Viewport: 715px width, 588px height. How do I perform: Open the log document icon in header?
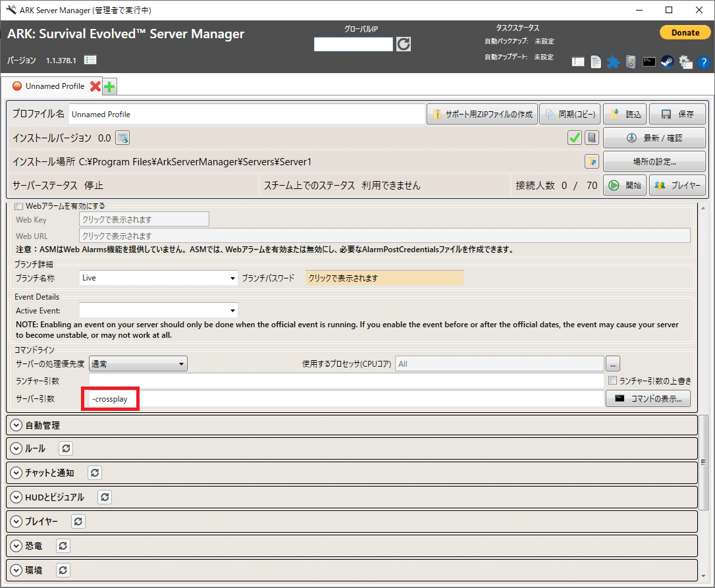596,62
